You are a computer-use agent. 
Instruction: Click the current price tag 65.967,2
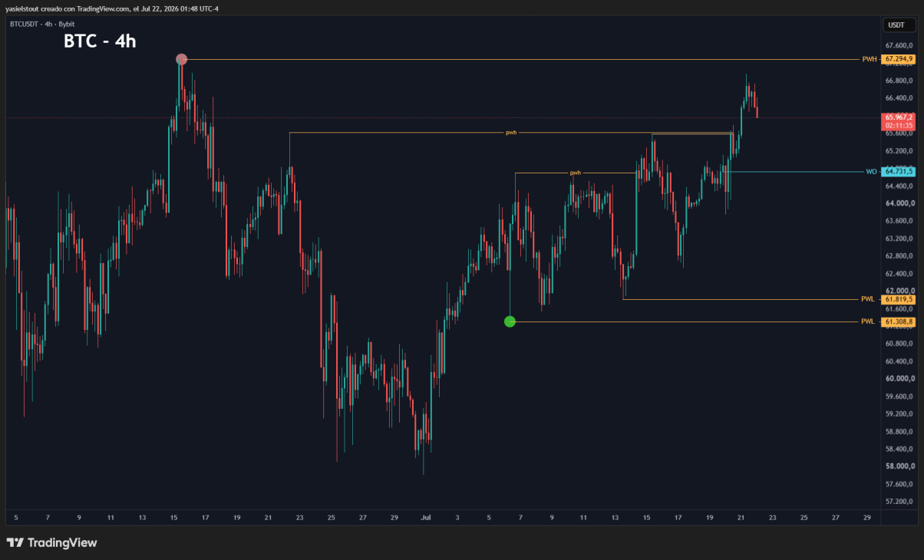[899, 117]
